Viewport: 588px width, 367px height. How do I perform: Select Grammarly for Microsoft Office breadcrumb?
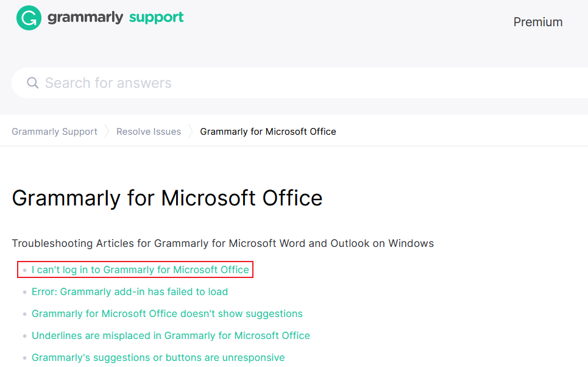coord(268,132)
